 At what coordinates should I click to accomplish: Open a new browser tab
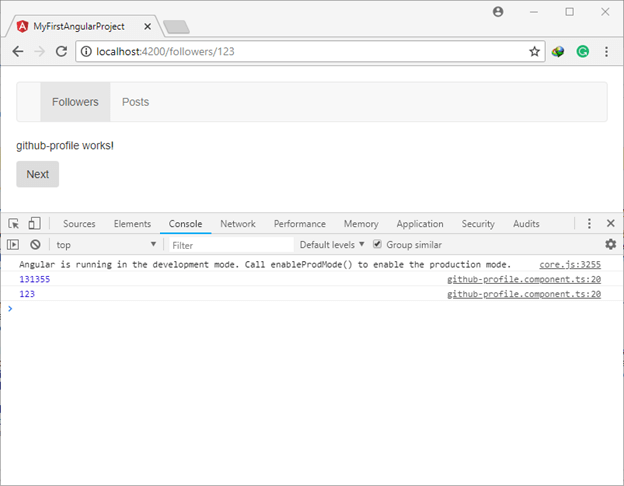[x=176, y=27]
